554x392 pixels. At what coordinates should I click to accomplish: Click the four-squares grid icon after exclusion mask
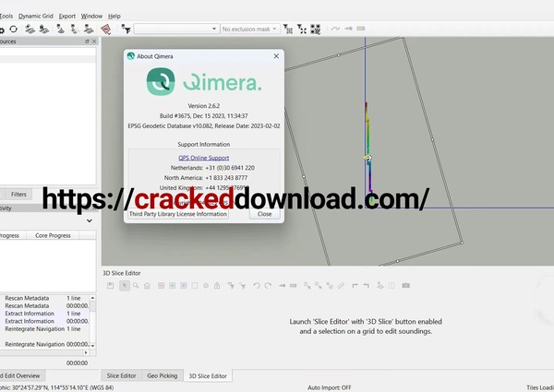coord(315,29)
